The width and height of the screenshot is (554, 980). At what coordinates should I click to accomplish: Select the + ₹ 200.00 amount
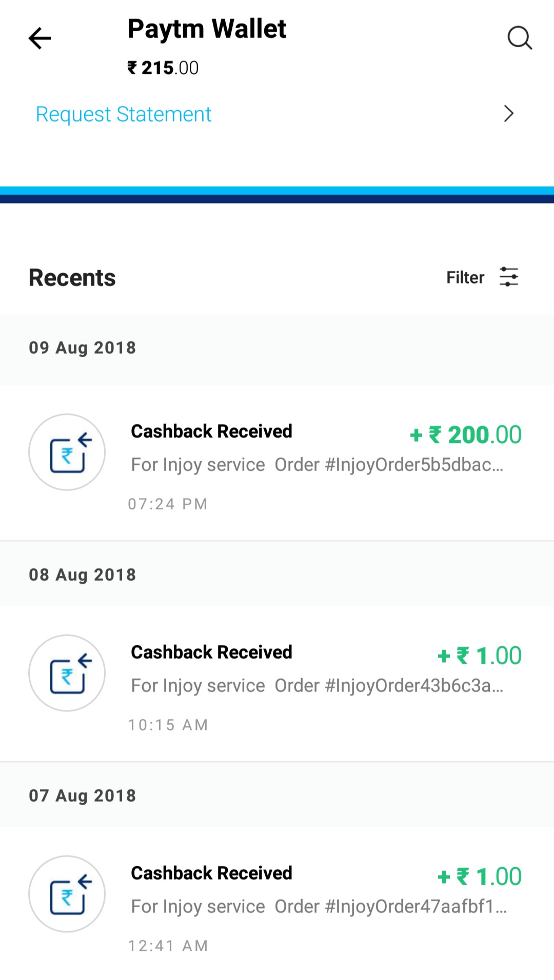pyautogui.click(x=466, y=435)
